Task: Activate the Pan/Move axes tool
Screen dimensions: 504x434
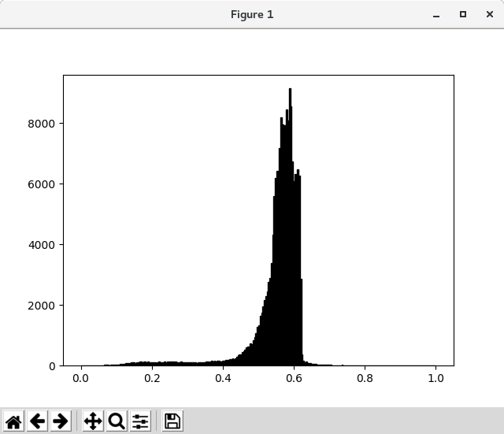Action: [93, 421]
